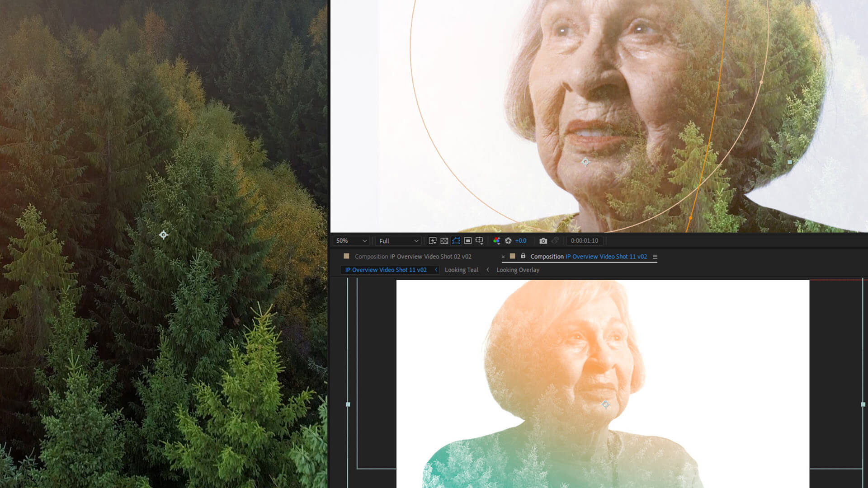Toggle the Show Snapshot ghost icon
The width and height of the screenshot is (868, 488).
[555, 240]
